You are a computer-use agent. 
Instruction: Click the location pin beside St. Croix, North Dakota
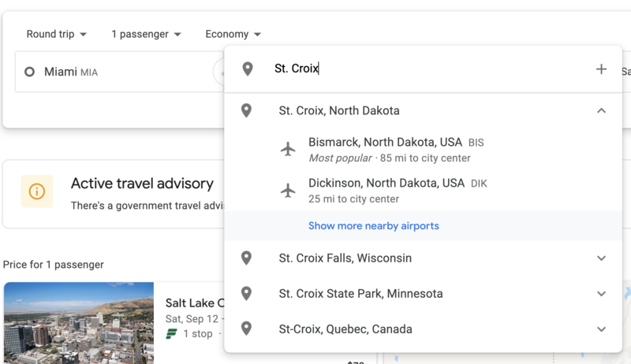247,111
